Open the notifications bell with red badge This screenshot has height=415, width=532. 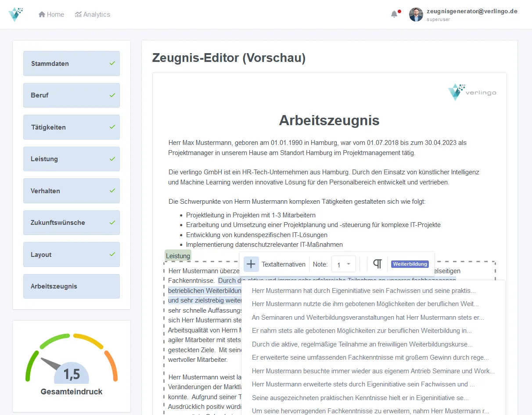[394, 14]
